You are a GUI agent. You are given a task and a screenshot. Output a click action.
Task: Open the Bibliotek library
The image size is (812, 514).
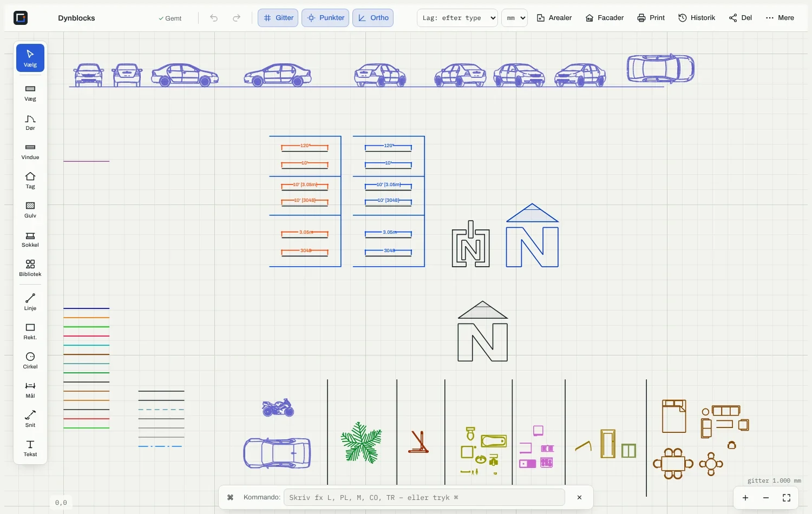click(x=30, y=268)
